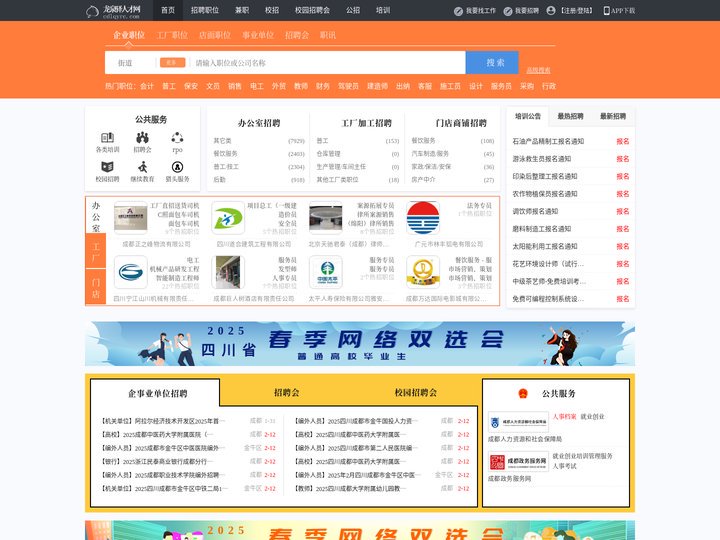The image size is (720, 540).
Task: Open 培训 in top navigation
Action: (383, 10)
